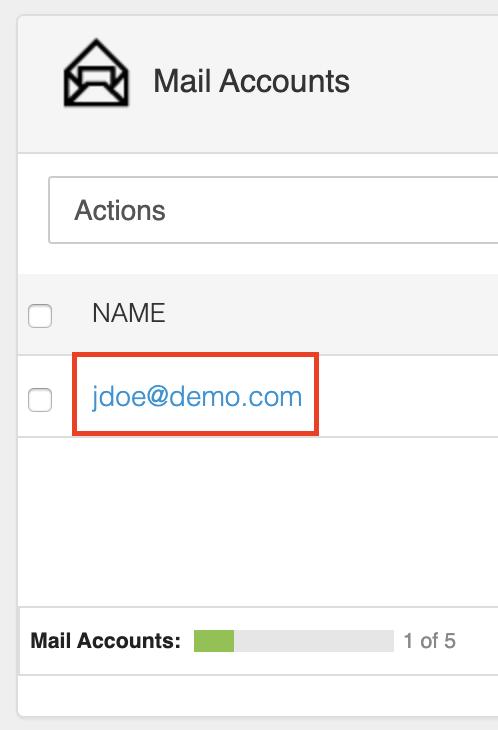Click the footer area right of "1 of 5"
The width and height of the screenshot is (498, 730).
click(477, 641)
